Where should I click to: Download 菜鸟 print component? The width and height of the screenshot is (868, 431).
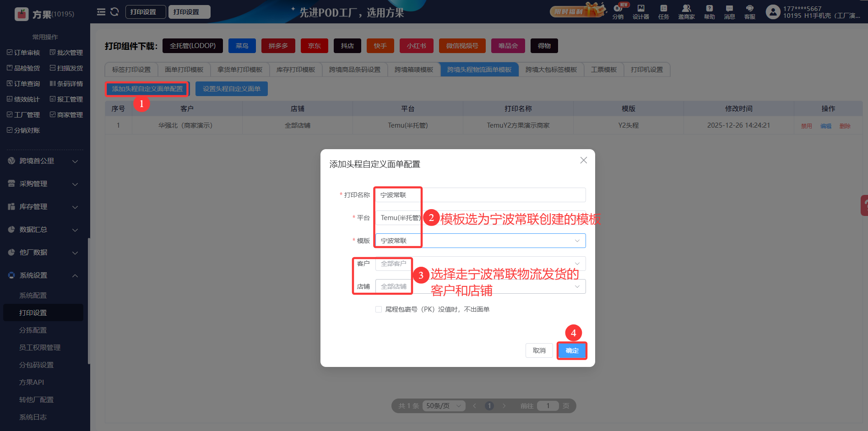pyautogui.click(x=242, y=46)
